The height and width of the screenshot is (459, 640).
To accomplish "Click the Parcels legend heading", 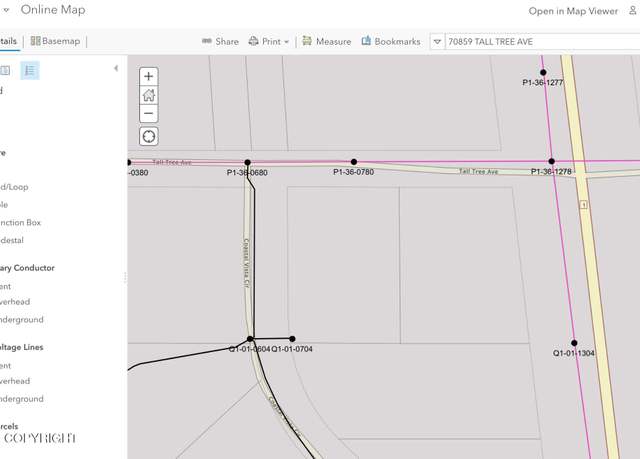I will 9,426.
